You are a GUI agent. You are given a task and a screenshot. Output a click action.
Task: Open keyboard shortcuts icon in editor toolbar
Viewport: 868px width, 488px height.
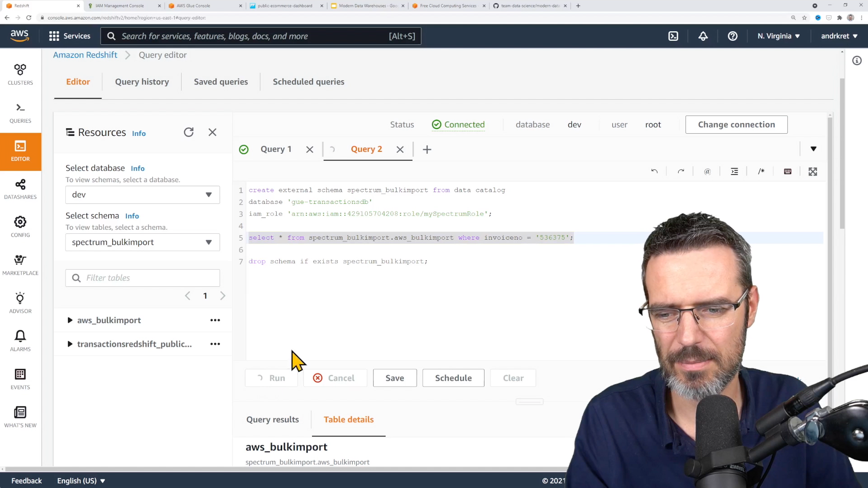pos(787,171)
